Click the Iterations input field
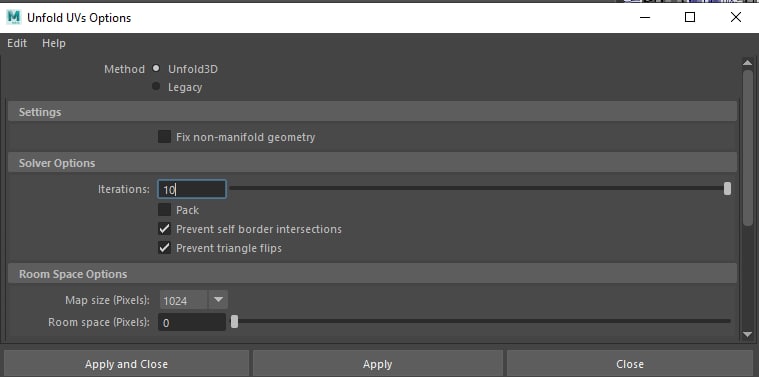Image resolution: width=759 pixels, height=377 pixels. pyautogui.click(x=192, y=189)
